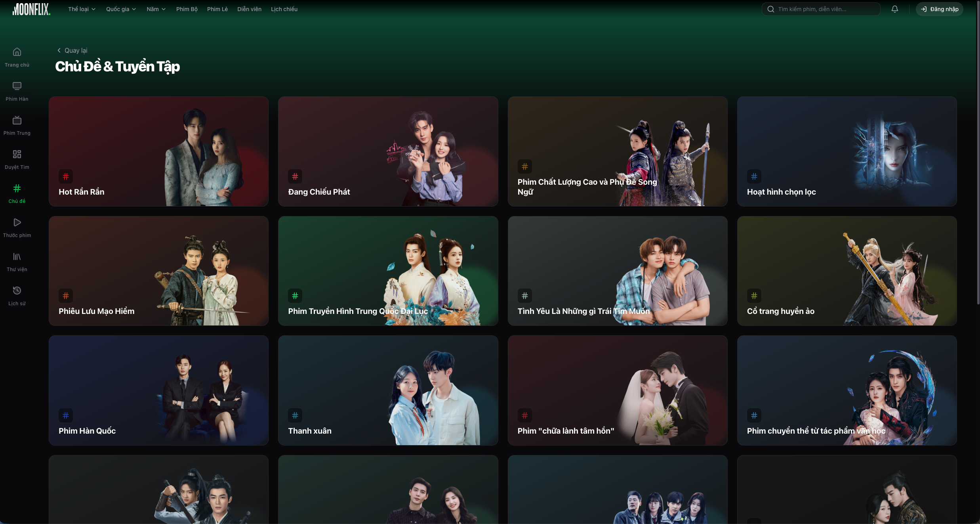Click the hashtag icon on Đang Chiếu Phát
This screenshot has width=980, height=524.
(295, 176)
